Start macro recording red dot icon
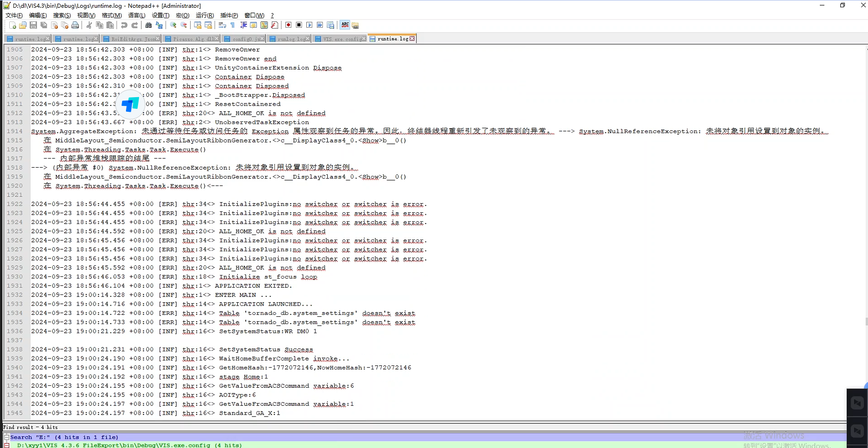 [288, 25]
